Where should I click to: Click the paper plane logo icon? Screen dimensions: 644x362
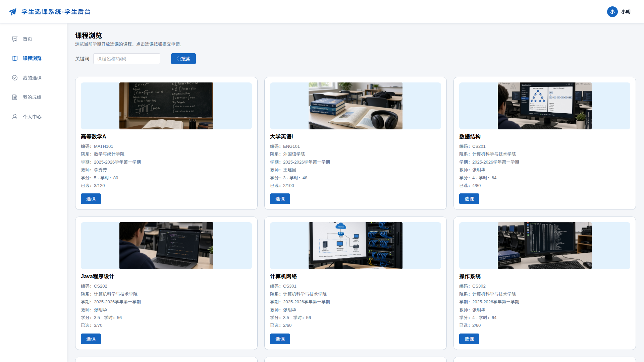[13, 12]
